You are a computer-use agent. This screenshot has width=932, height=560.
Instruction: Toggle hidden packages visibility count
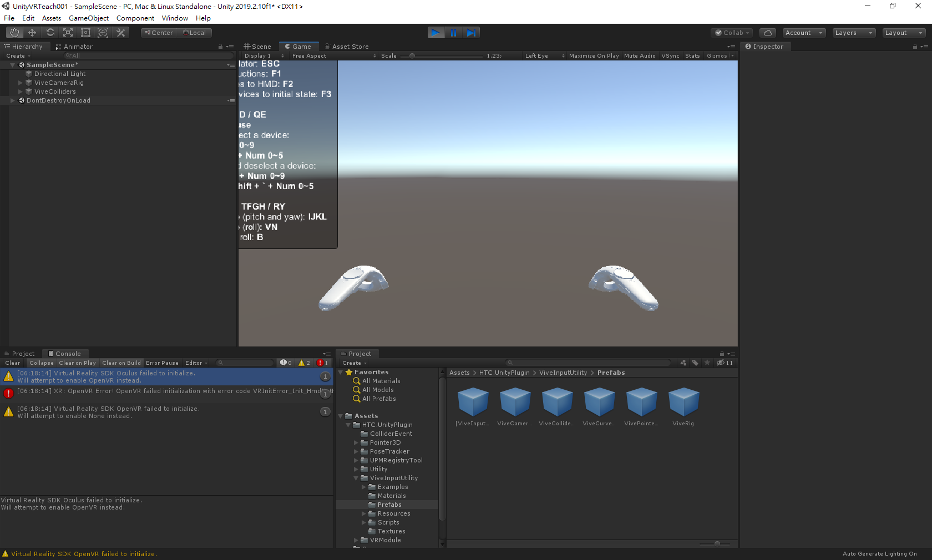pos(725,363)
